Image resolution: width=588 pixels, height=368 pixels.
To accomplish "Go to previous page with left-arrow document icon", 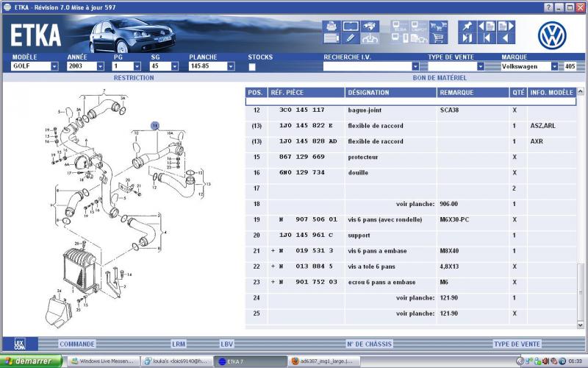I will pos(487,26).
